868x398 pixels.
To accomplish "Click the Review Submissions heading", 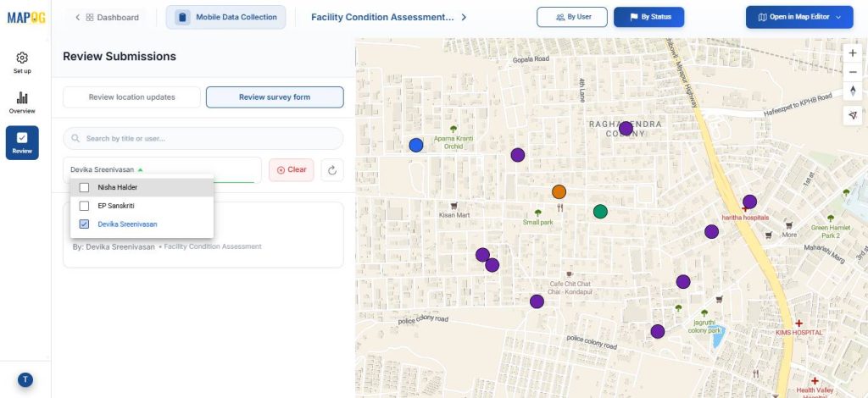I will tap(120, 57).
